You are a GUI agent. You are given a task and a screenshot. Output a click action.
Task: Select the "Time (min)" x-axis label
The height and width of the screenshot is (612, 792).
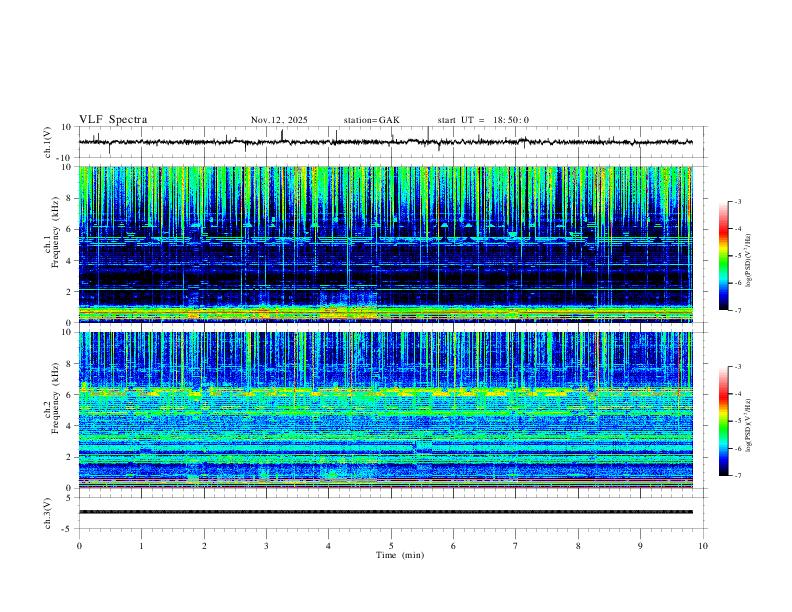[x=400, y=555]
